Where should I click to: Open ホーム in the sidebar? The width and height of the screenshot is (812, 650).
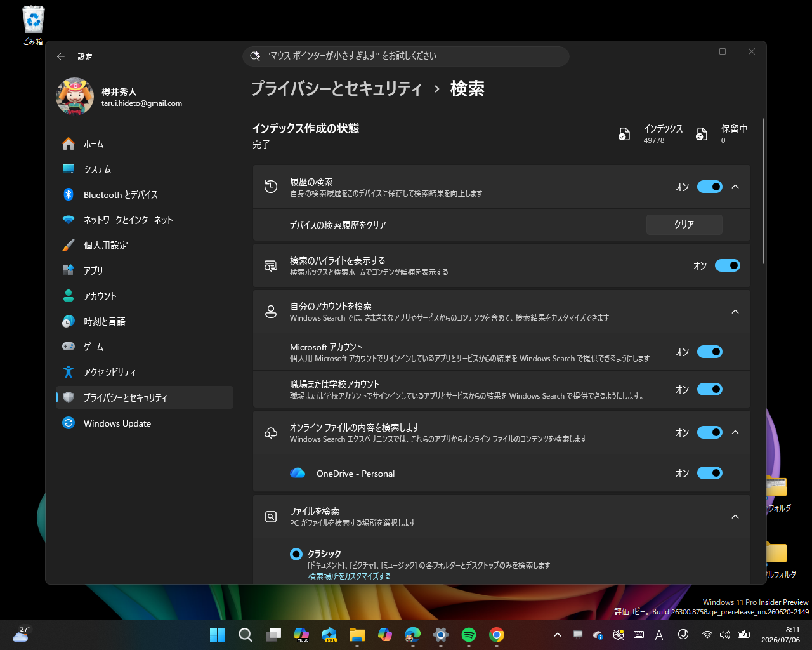click(145, 144)
